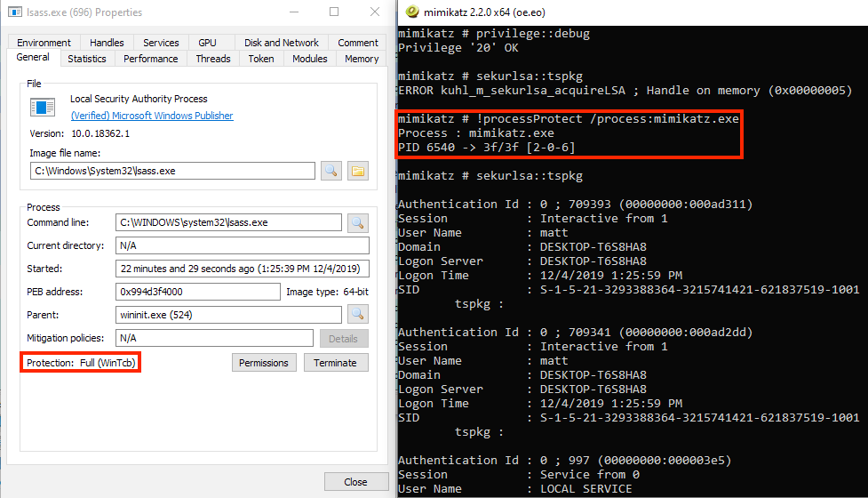This screenshot has height=498, width=868.
Task: Click the 'privilege::debug' command line in mimikatz
Action: 494,33
